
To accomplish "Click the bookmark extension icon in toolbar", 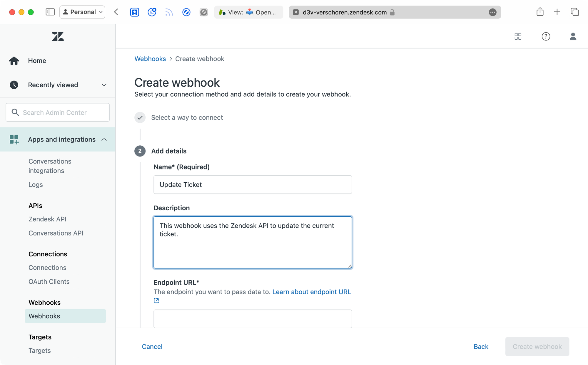I will pyautogui.click(x=135, y=12).
